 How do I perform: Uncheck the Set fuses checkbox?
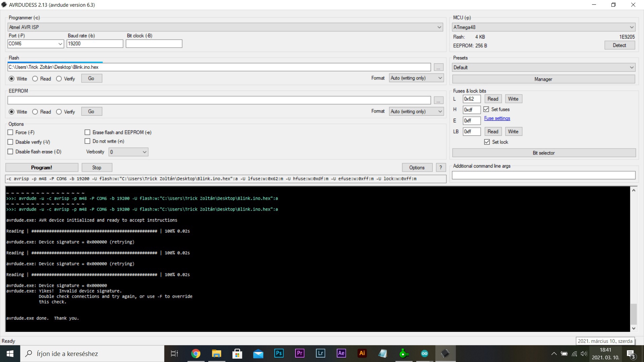(486, 109)
